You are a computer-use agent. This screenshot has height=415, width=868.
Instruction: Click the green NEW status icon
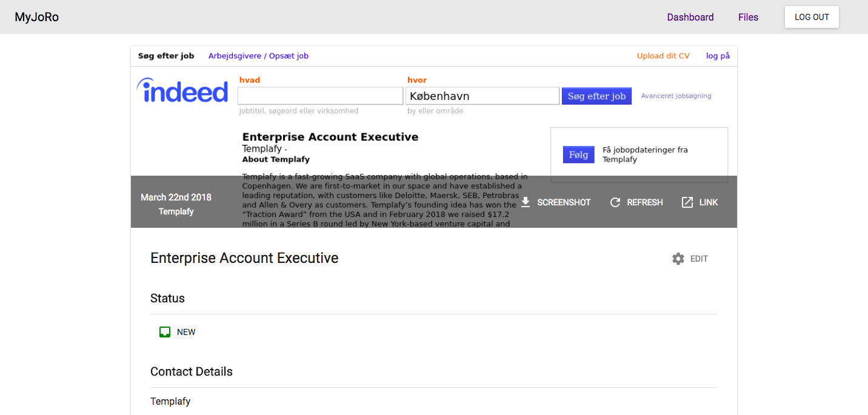pyautogui.click(x=164, y=332)
